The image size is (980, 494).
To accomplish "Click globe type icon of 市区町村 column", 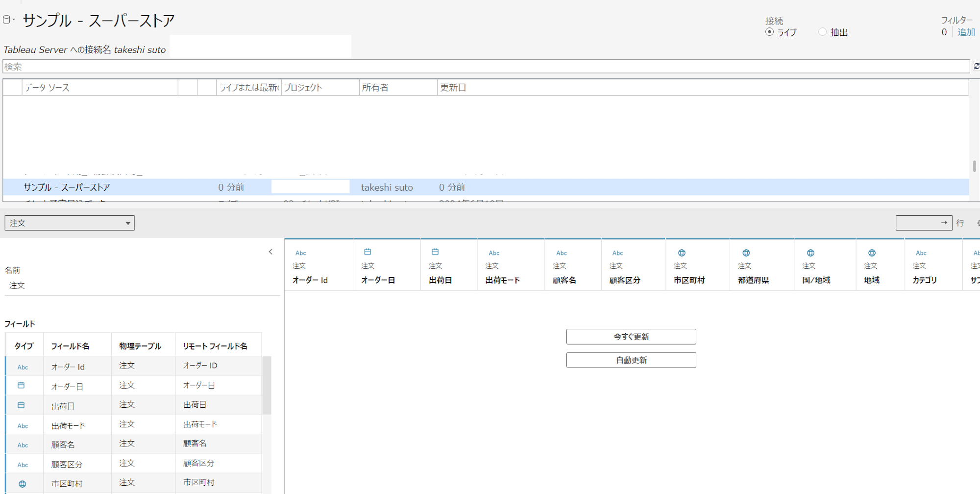I will click(x=682, y=253).
